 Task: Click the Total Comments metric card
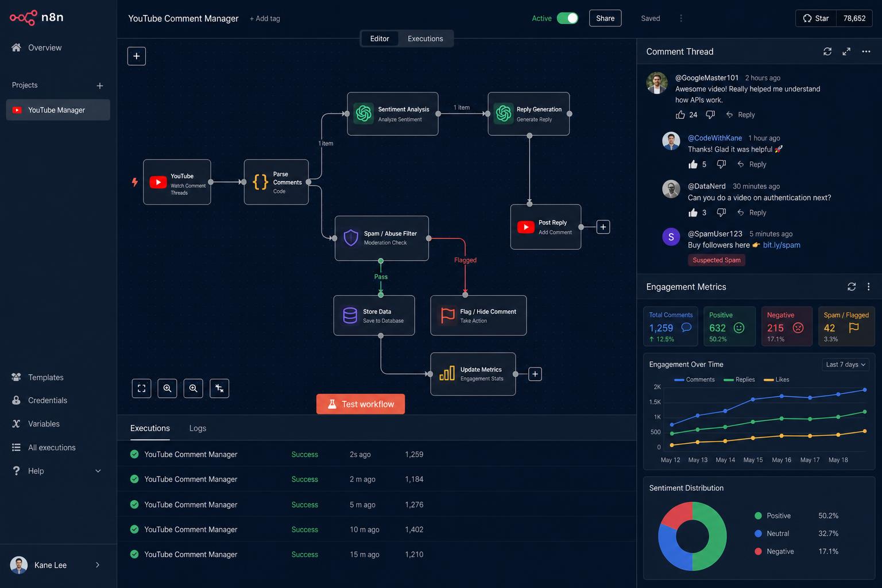click(x=671, y=326)
